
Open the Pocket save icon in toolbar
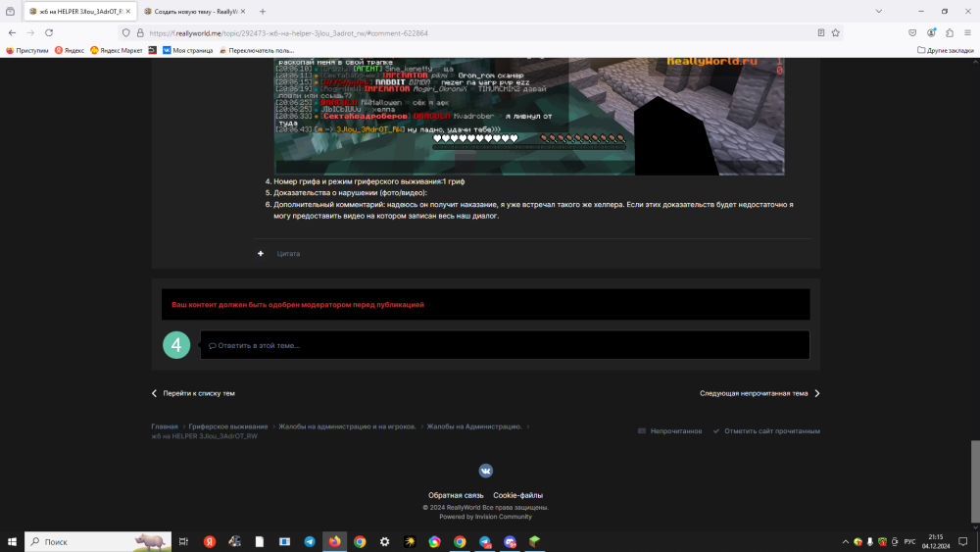click(x=912, y=33)
